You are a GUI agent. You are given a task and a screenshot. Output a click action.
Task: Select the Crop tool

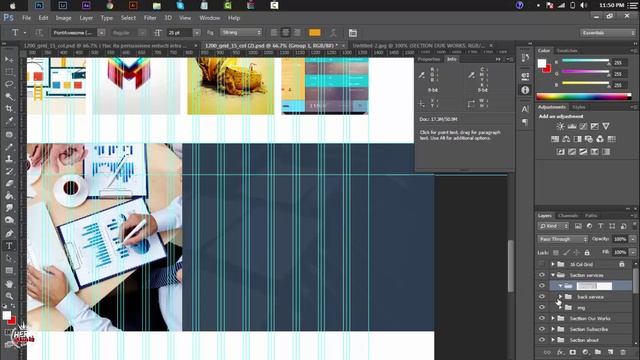point(9,109)
